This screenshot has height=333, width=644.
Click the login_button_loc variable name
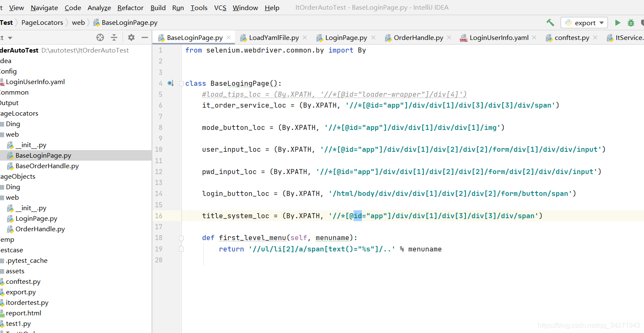pos(235,194)
